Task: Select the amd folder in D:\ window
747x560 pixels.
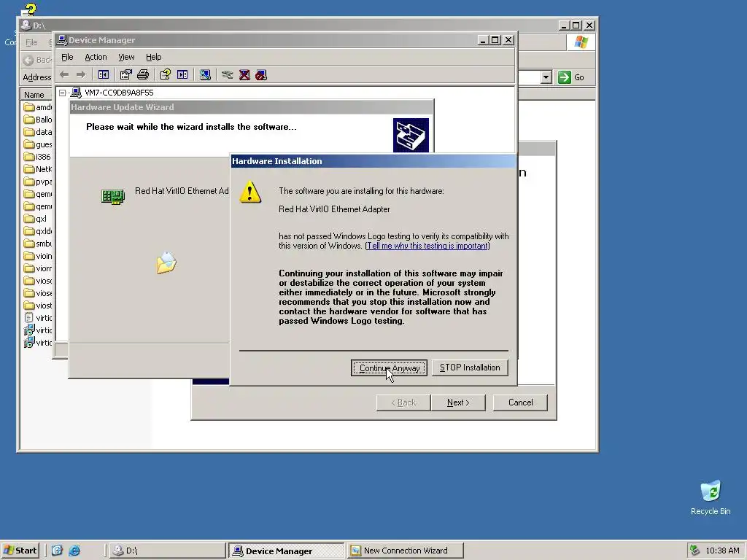Action: tap(38, 107)
